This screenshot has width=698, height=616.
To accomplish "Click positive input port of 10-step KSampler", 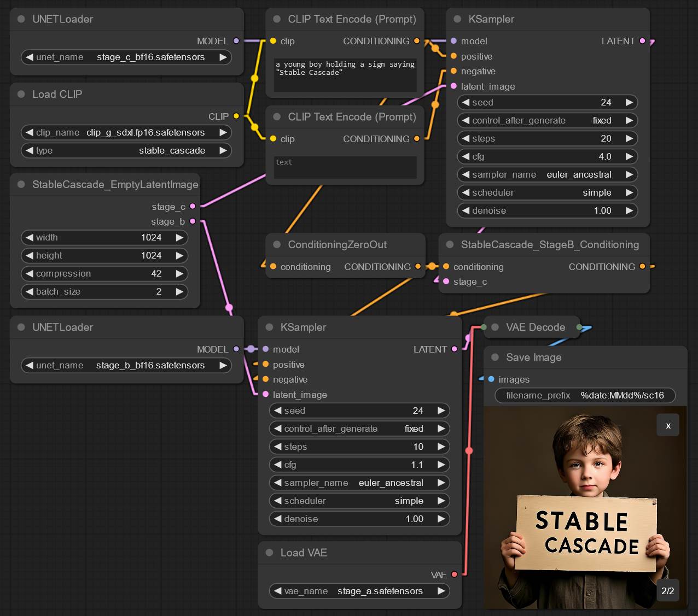I will [x=265, y=364].
